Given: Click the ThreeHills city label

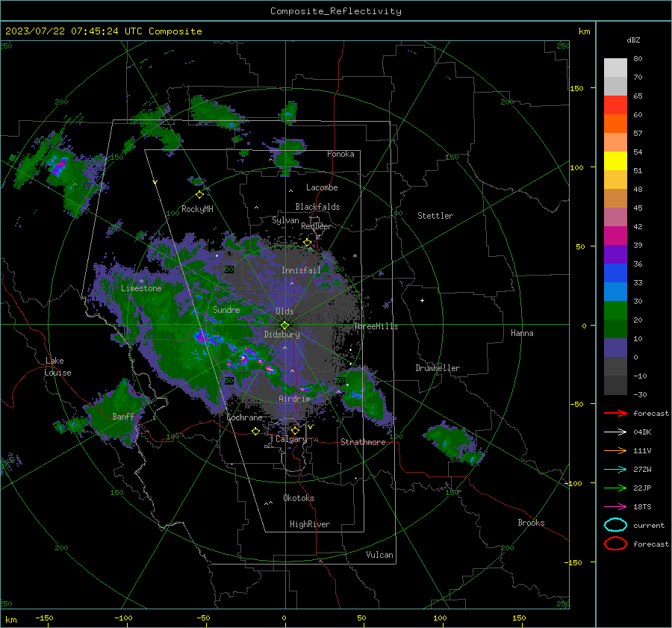Looking at the screenshot, I should coord(376,326).
